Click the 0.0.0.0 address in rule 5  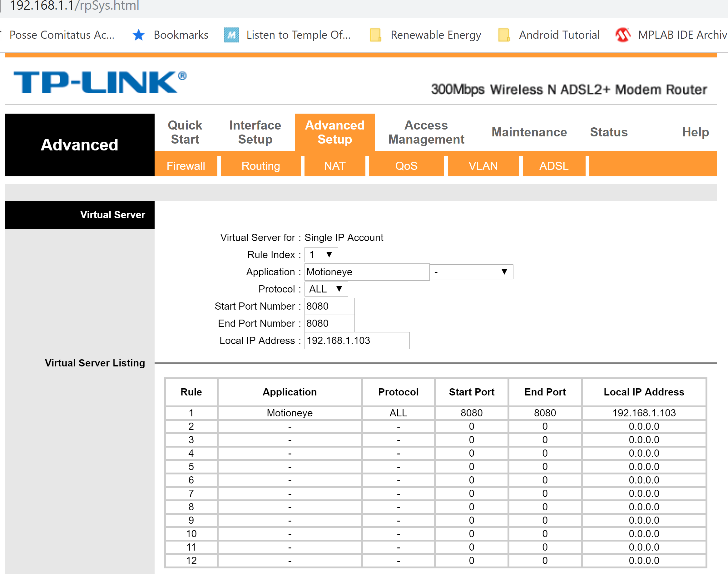click(x=644, y=466)
